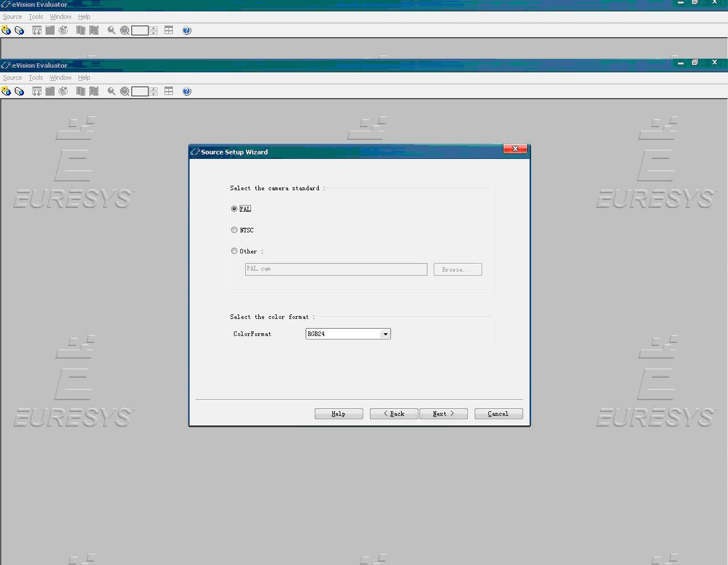This screenshot has height=565, width=728.
Task: Click the blue Help question mark in upper toolbar
Action: pos(187,30)
